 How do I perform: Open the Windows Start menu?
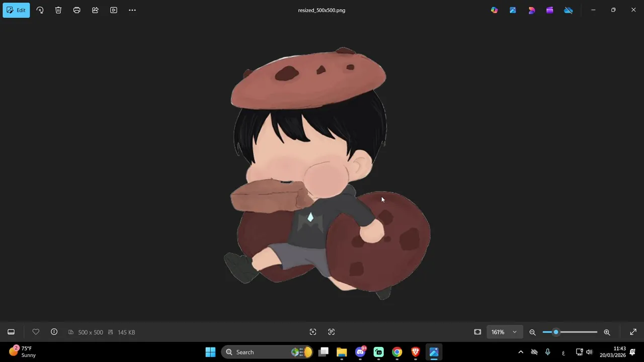point(210,352)
